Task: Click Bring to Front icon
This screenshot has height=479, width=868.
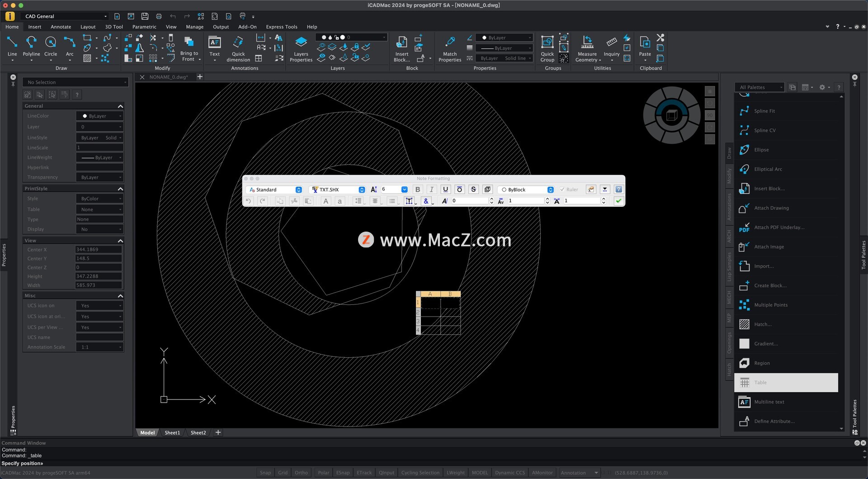Action: (189, 43)
